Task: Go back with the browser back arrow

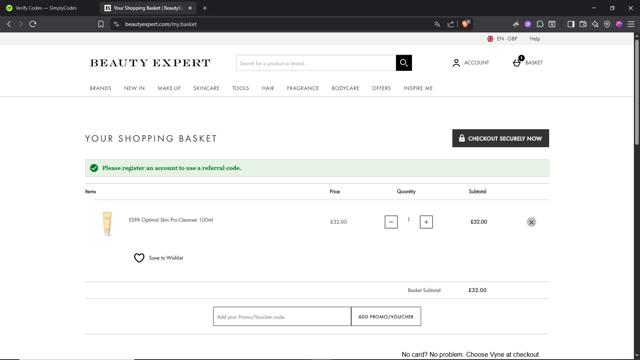Action: pos(9,24)
